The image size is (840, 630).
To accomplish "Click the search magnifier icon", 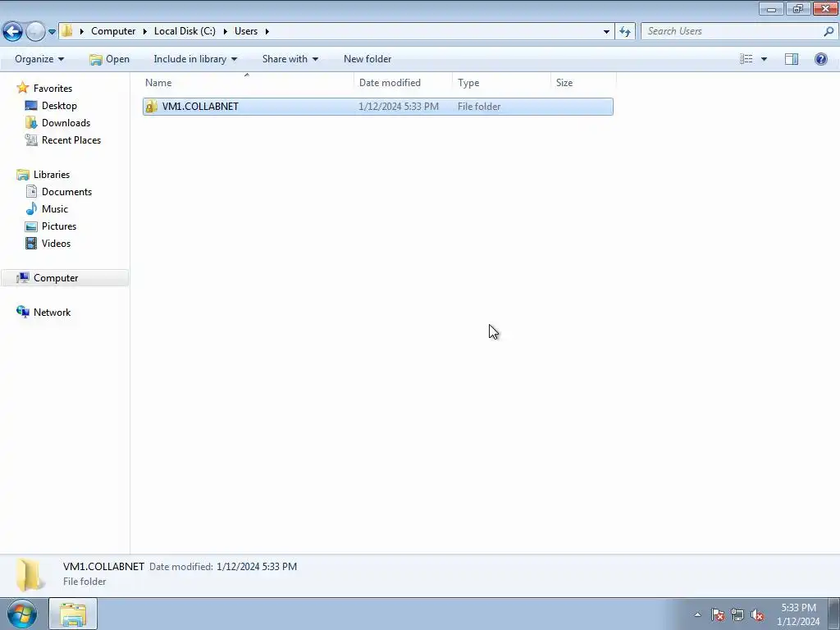I will [829, 31].
